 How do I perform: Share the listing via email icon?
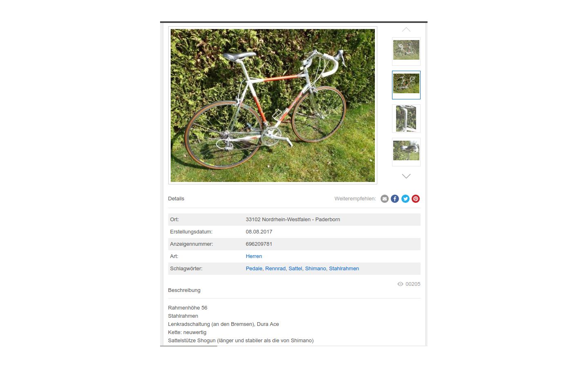coord(385,199)
